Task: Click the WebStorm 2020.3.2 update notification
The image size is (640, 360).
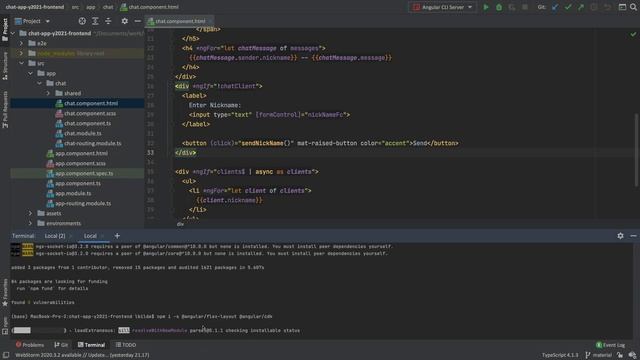Action: tap(82, 355)
